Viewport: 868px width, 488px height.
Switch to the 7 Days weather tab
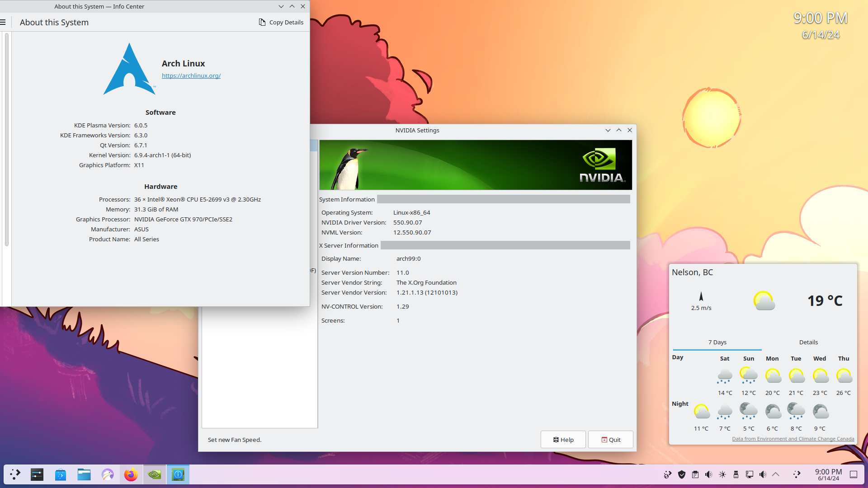(717, 342)
